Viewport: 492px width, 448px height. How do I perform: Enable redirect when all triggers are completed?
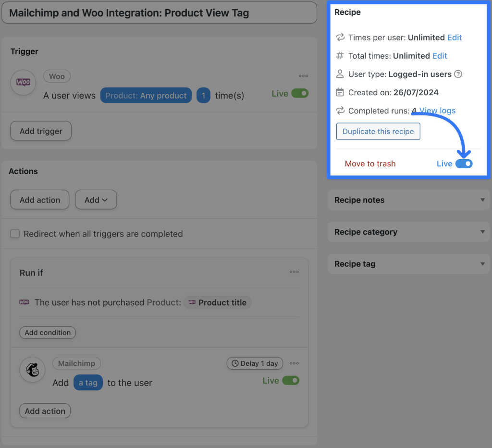click(15, 234)
